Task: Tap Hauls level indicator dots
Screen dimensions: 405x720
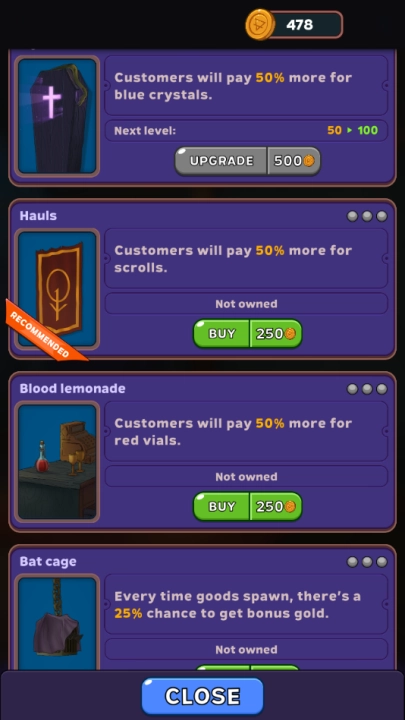Action: (x=367, y=216)
